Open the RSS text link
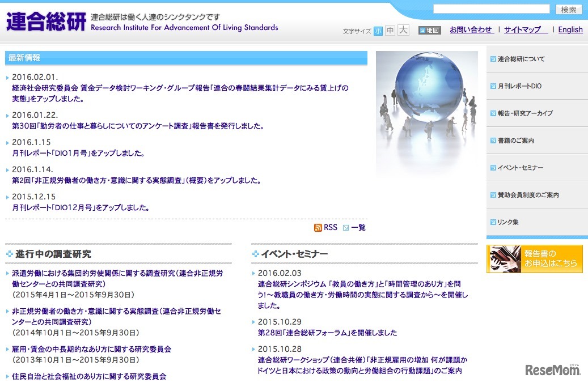Image resolution: width=588 pixels, height=383 pixels. (331, 227)
